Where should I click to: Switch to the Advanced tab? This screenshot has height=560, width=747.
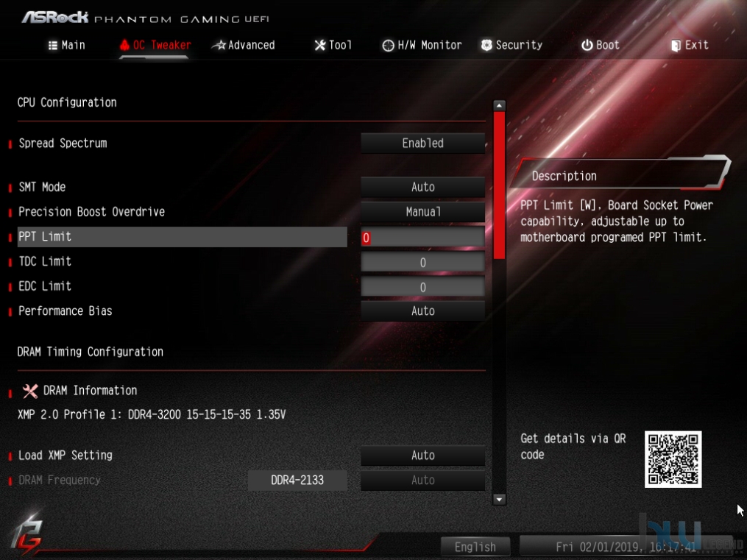coord(244,45)
